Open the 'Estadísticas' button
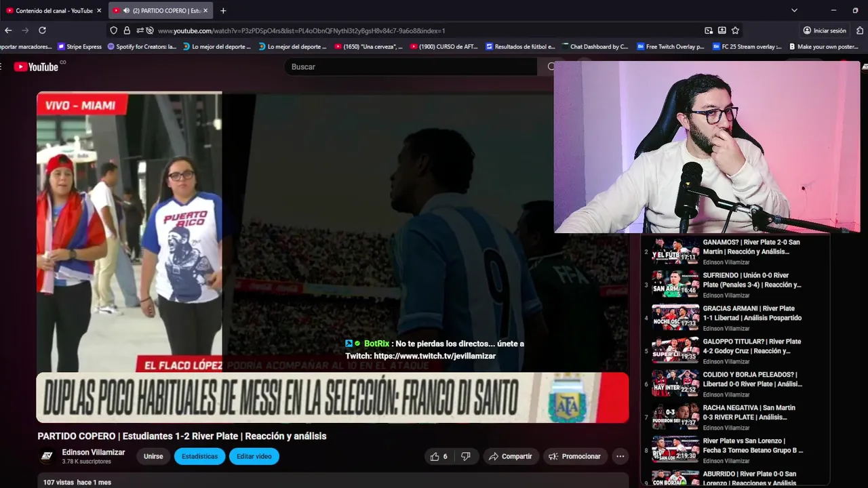The width and height of the screenshot is (868, 488). click(199, 456)
